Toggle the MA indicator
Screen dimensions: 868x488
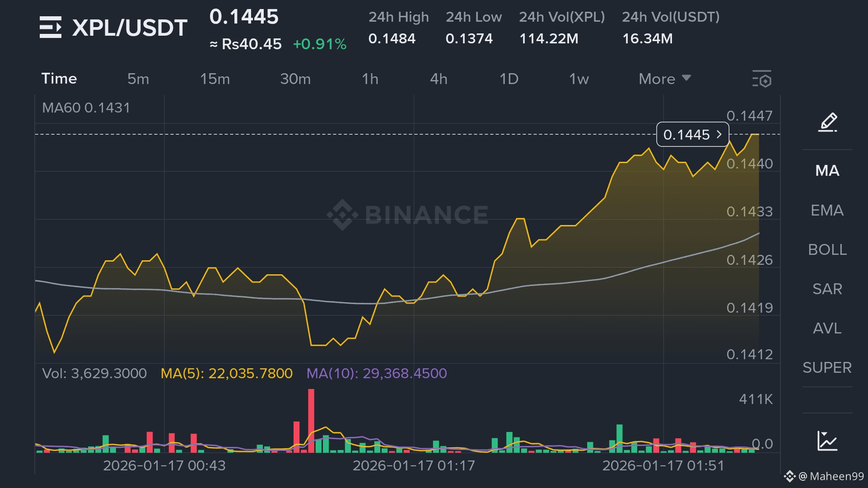pyautogui.click(x=827, y=171)
